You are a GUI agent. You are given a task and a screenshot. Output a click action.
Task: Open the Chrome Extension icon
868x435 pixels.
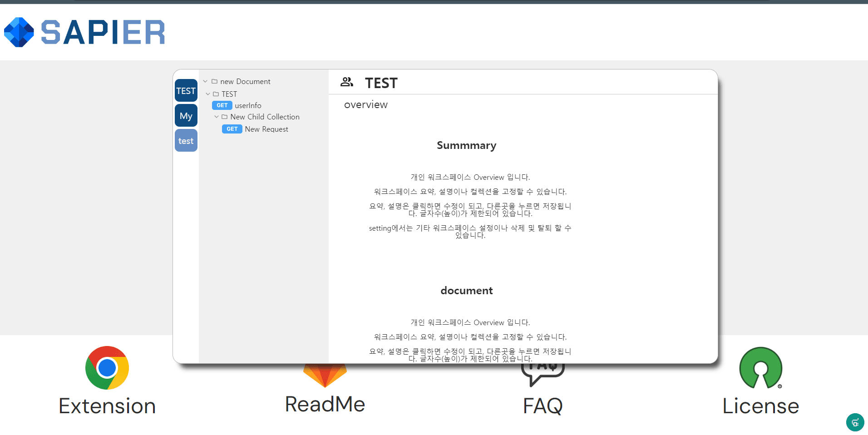(x=107, y=368)
